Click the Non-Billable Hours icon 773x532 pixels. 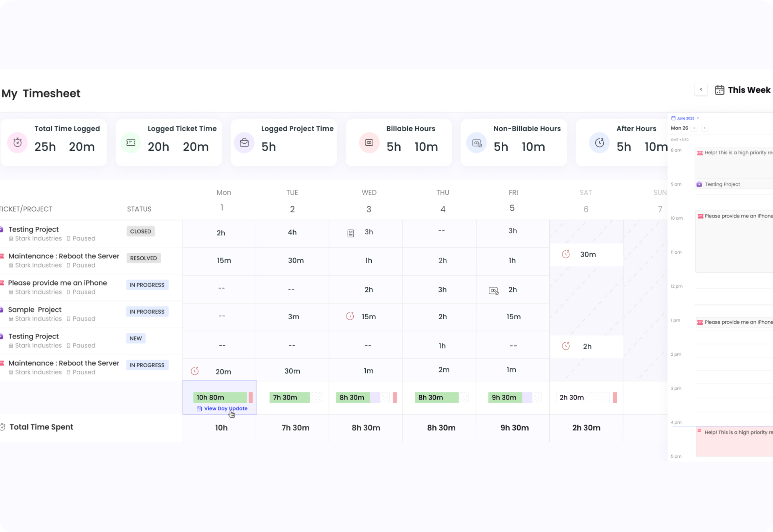(x=477, y=143)
